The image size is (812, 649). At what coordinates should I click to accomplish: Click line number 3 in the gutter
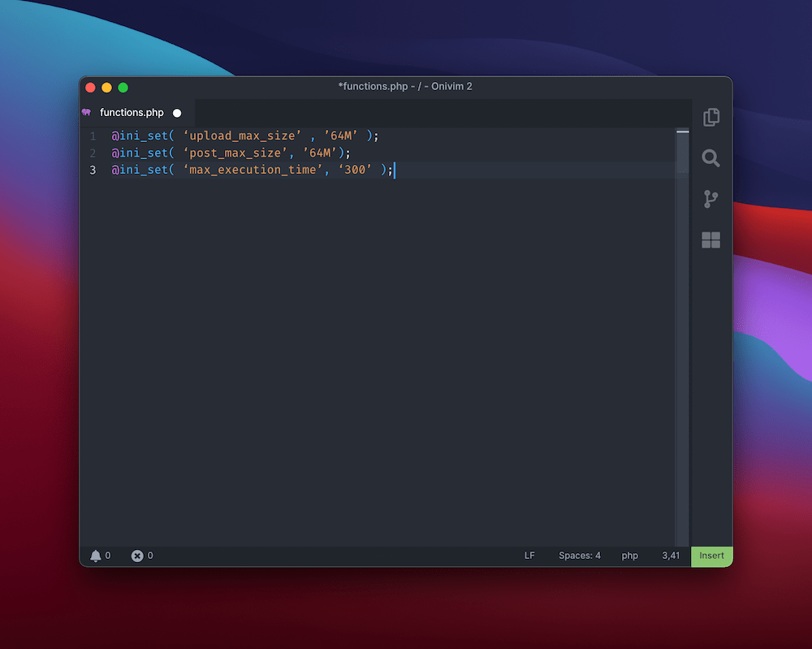(x=93, y=170)
